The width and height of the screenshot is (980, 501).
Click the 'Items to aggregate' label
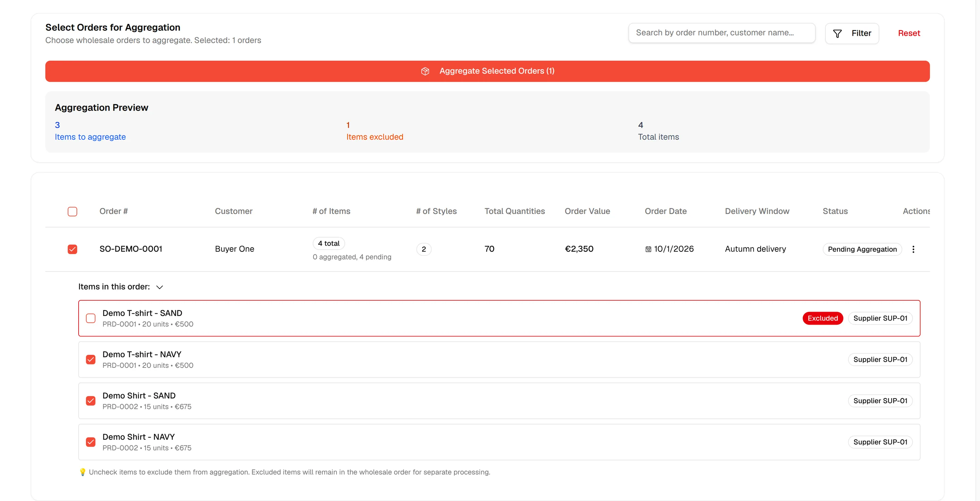coord(90,137)
